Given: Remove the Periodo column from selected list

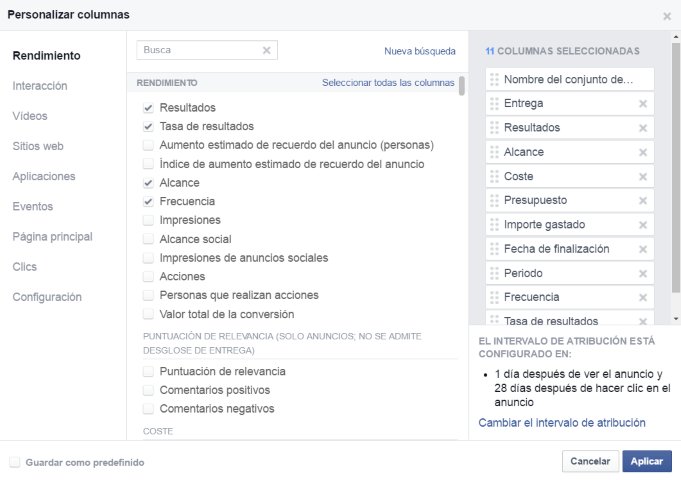Looking at the screenshot, I should pos(643,274).
